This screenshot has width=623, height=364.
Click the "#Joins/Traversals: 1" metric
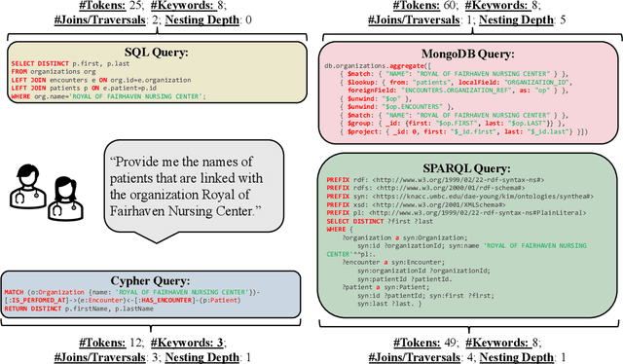tap(420, 19)
